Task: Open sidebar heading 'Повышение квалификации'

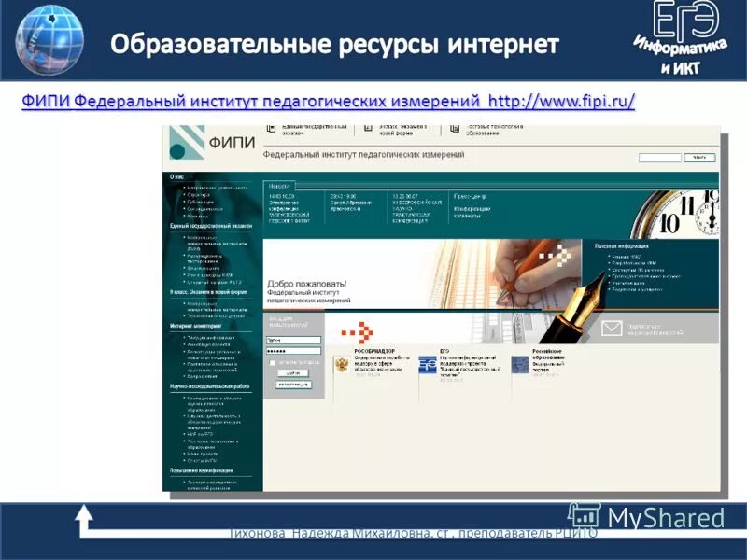Action: 202,470
